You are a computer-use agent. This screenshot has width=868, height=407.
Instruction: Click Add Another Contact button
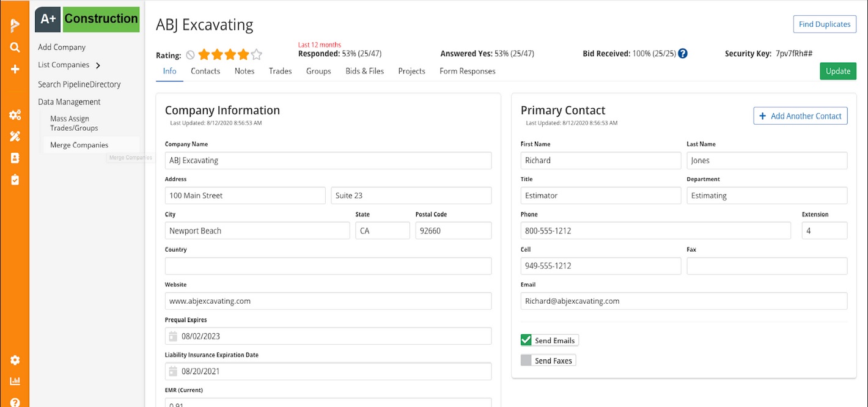(800, 116)
